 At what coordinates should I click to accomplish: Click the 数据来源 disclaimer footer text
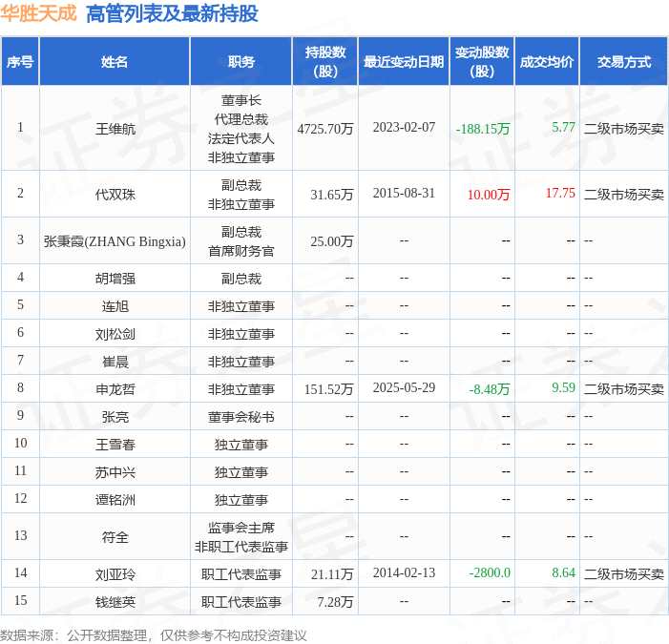click(153, 636)
